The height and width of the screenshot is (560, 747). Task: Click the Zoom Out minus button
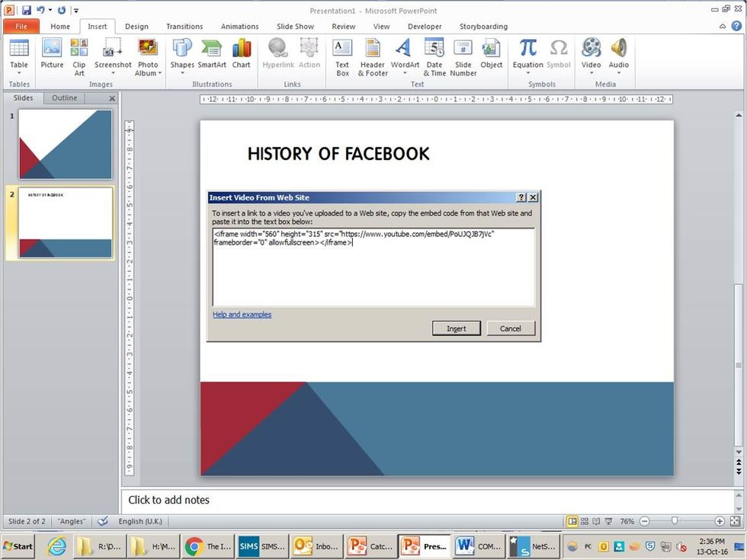(644, 521)
